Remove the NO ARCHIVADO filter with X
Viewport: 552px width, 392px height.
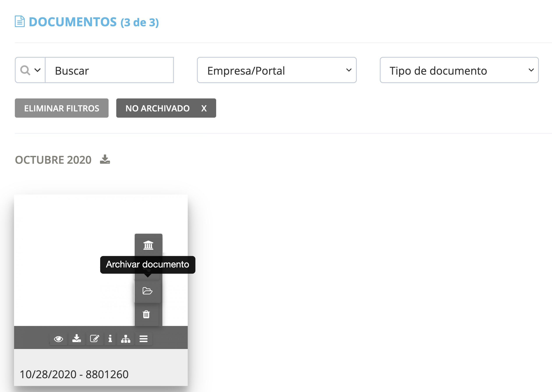(x=204, y=108)
